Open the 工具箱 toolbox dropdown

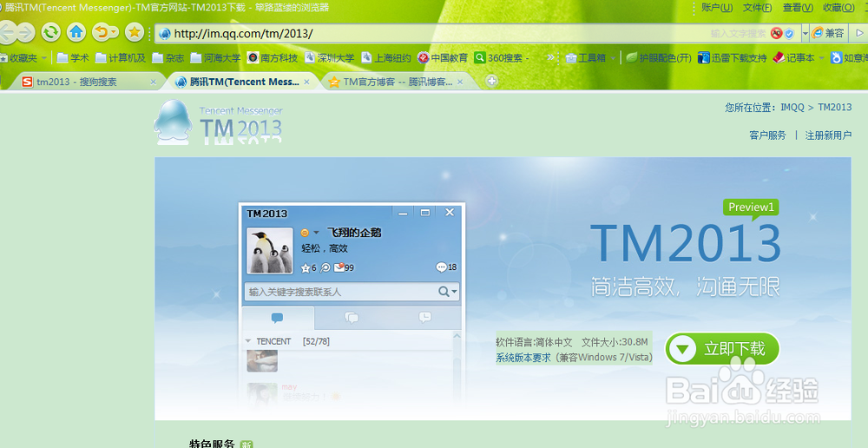590,57
